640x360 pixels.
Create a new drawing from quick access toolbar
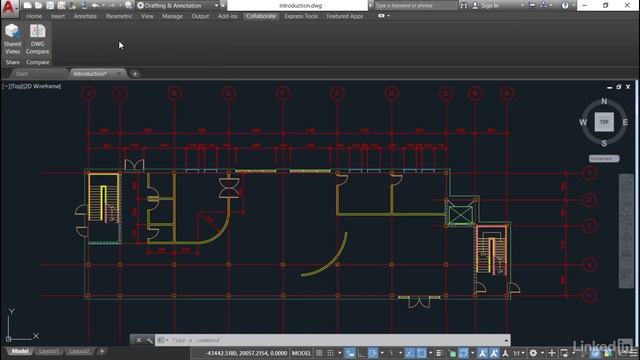[27, 5]
